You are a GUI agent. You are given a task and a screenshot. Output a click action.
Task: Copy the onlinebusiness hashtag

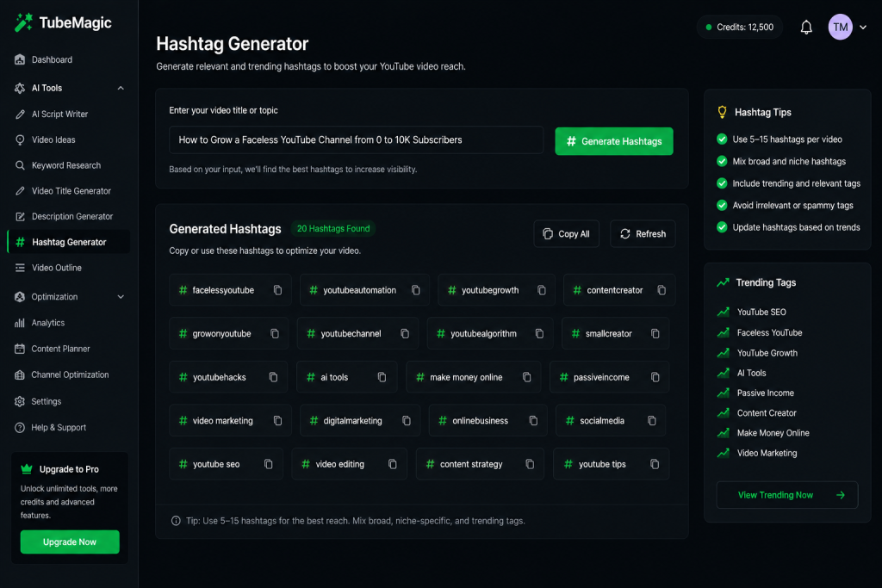[x=533, y=420]
